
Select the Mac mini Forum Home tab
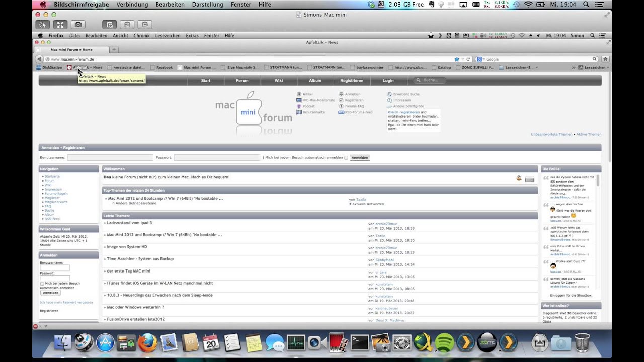click(x=71, y=50)
